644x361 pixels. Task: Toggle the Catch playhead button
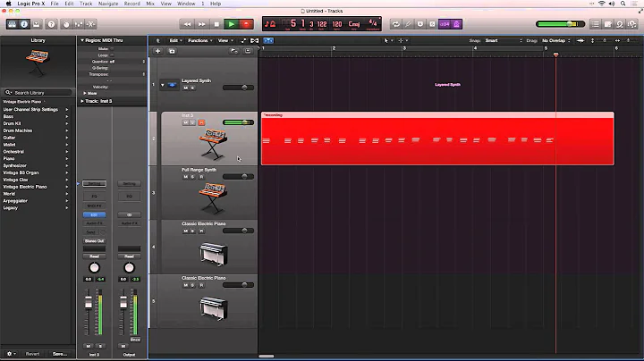point(268,40)
